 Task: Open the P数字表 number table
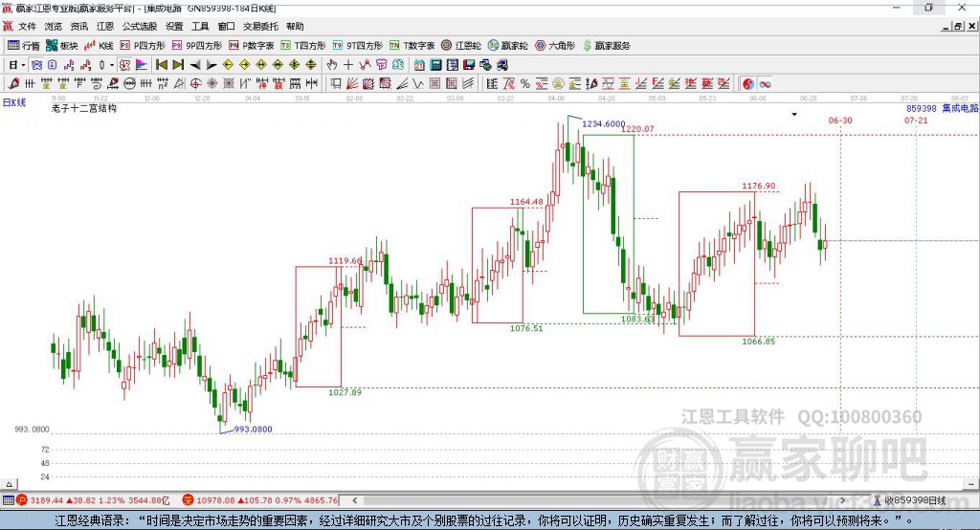pos(252,46)
